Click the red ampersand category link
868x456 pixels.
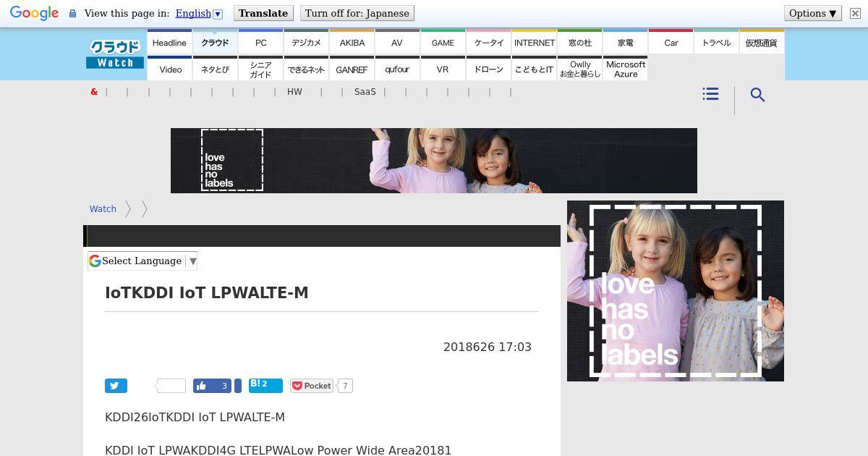pos(94,92)
